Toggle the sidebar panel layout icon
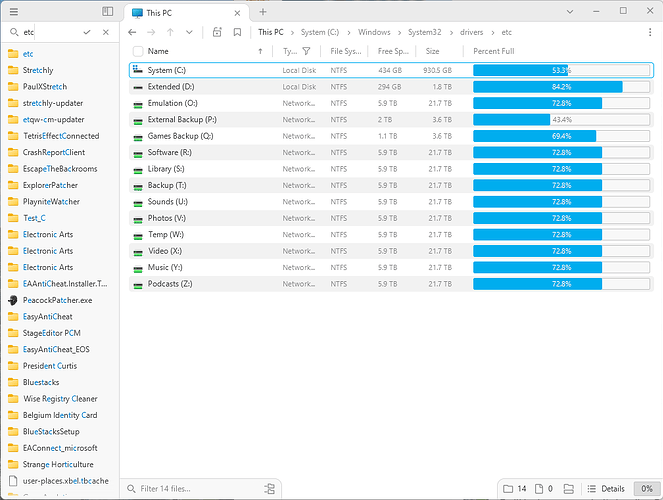 (x=107, y=11)
